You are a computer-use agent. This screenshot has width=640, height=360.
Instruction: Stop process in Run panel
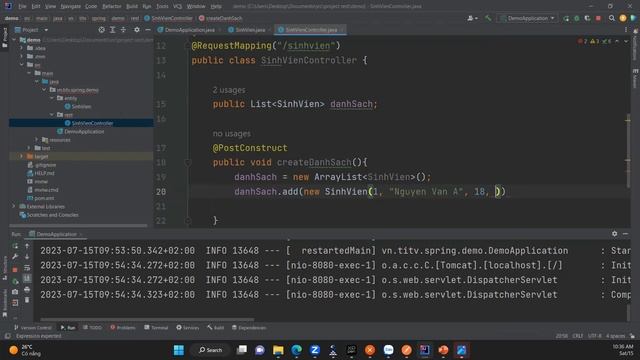pyautogui.click(x=15, y=270)
